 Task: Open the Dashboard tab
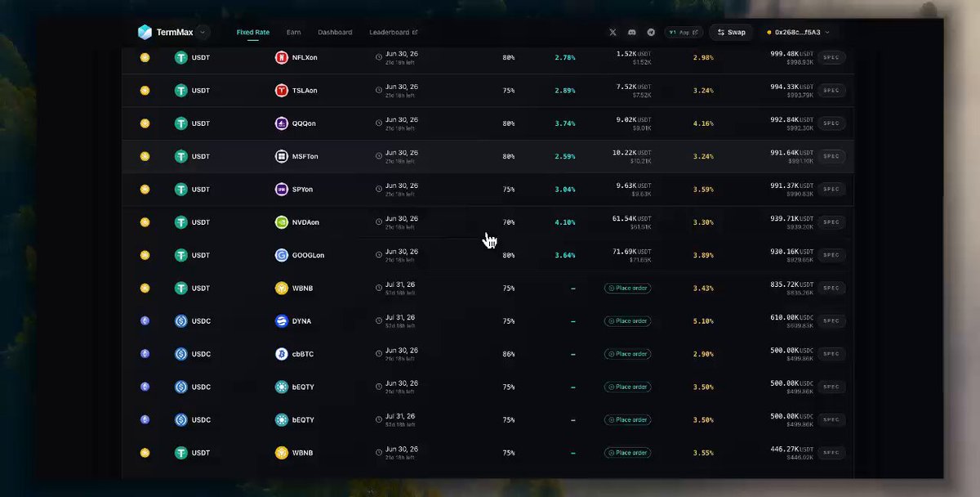click(335, 33)
